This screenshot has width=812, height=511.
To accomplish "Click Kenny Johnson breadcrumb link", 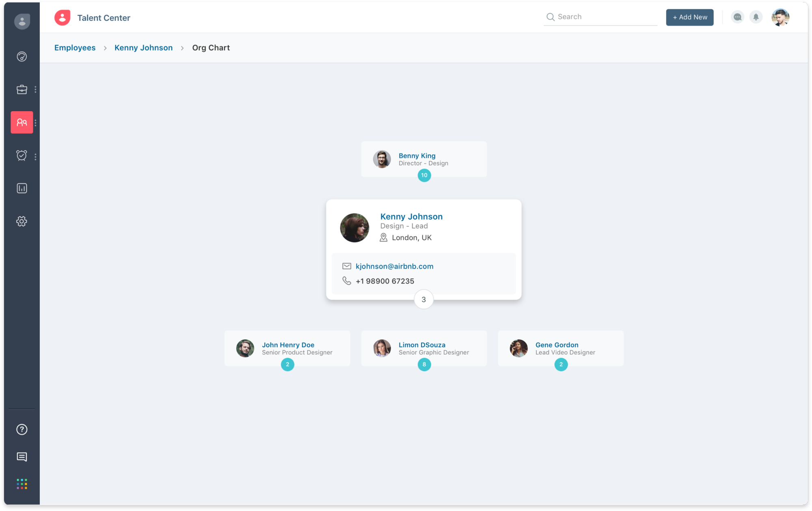I will coord(143,48).
